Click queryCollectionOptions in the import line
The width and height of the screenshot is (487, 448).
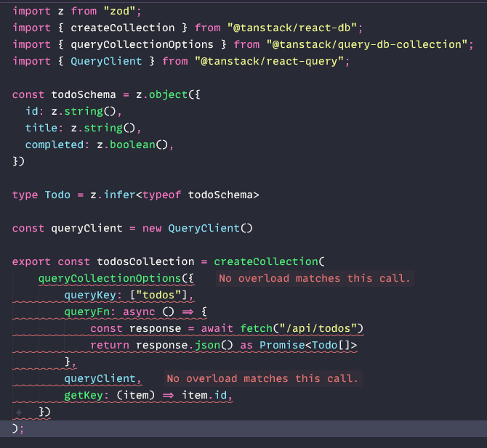[142, 45]
